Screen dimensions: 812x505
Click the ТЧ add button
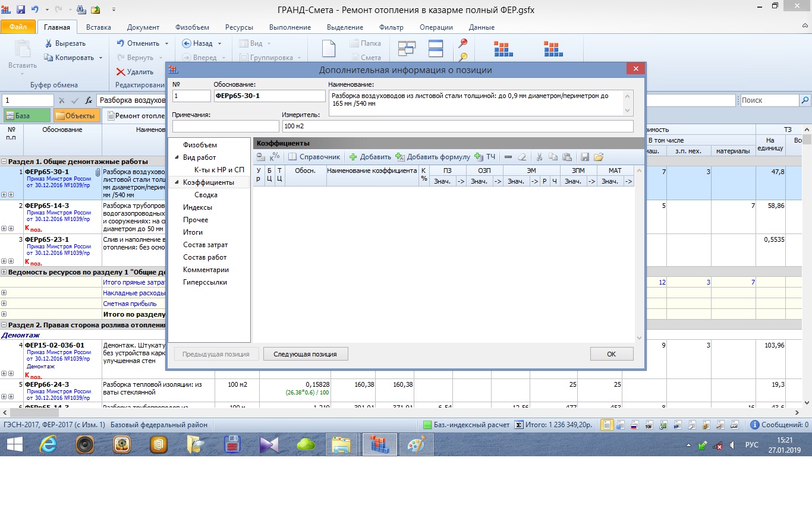(x=485, y=157)
